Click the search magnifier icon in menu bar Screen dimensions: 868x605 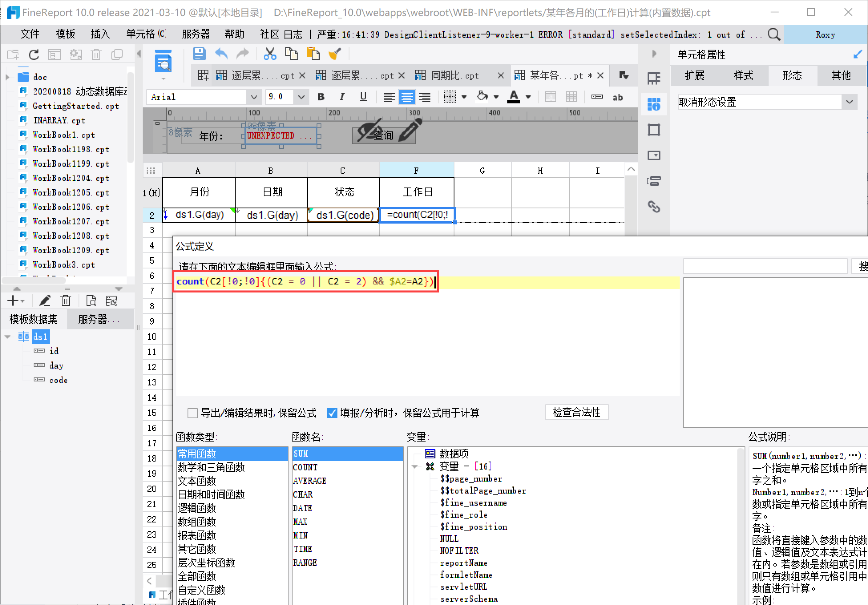[773, 34]
